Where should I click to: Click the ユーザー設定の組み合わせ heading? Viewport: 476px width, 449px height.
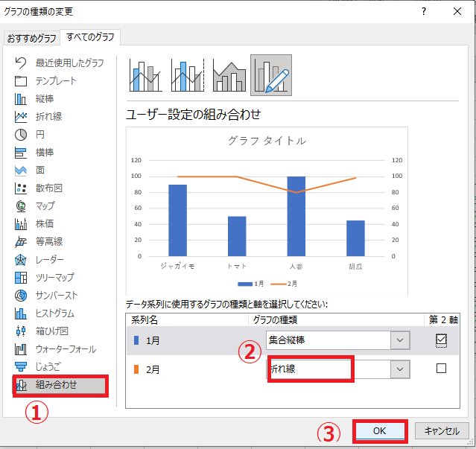(194, 115)
